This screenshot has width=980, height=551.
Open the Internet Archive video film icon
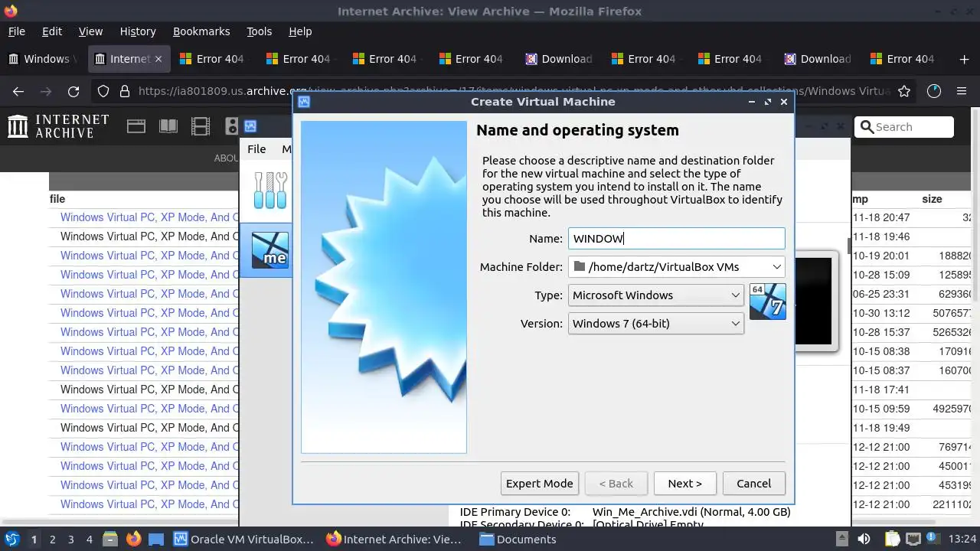pyautogui.click(x=201, y=127)
